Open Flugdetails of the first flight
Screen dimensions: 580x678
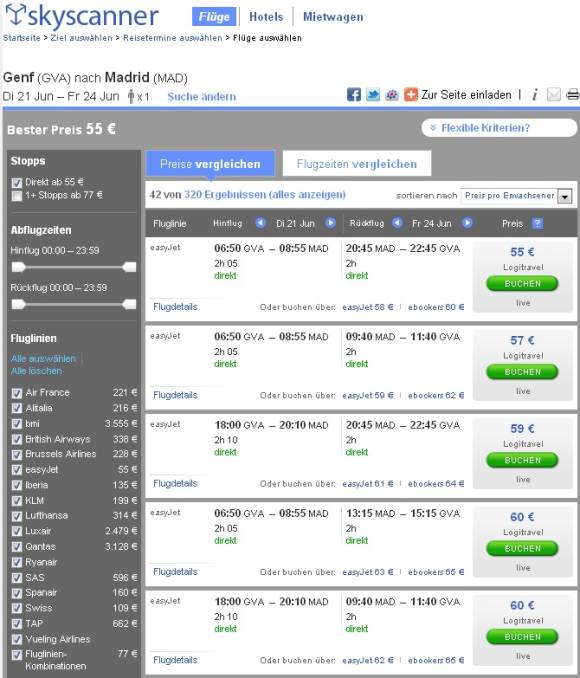pyautogui.click(x=175, y=307)
